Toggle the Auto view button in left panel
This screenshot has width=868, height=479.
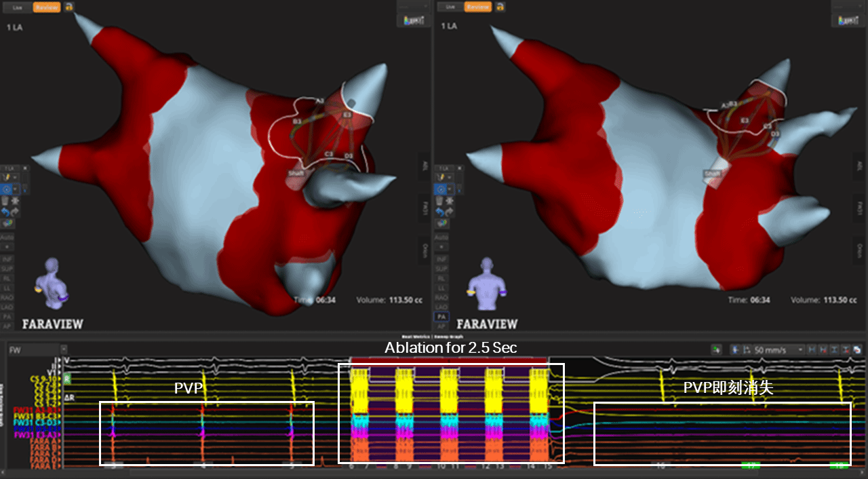pyautogui.click(x=7, y=237)
